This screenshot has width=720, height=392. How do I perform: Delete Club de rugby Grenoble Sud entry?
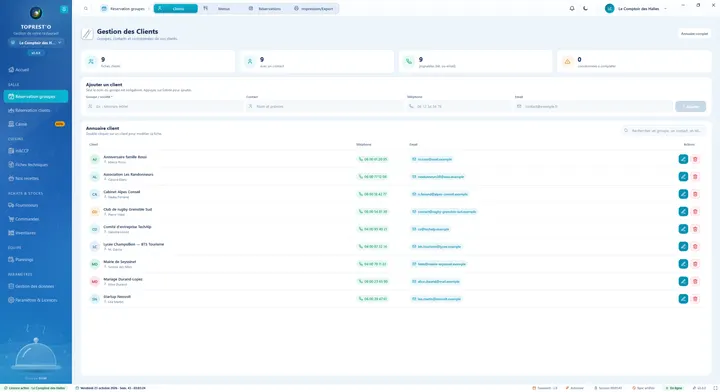click(x=695, y=212)
